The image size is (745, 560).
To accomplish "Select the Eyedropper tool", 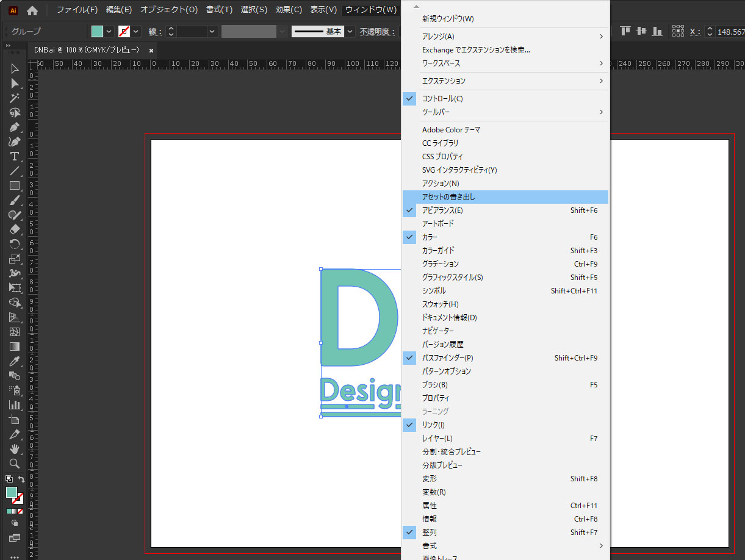I will [x=15, y=361].
